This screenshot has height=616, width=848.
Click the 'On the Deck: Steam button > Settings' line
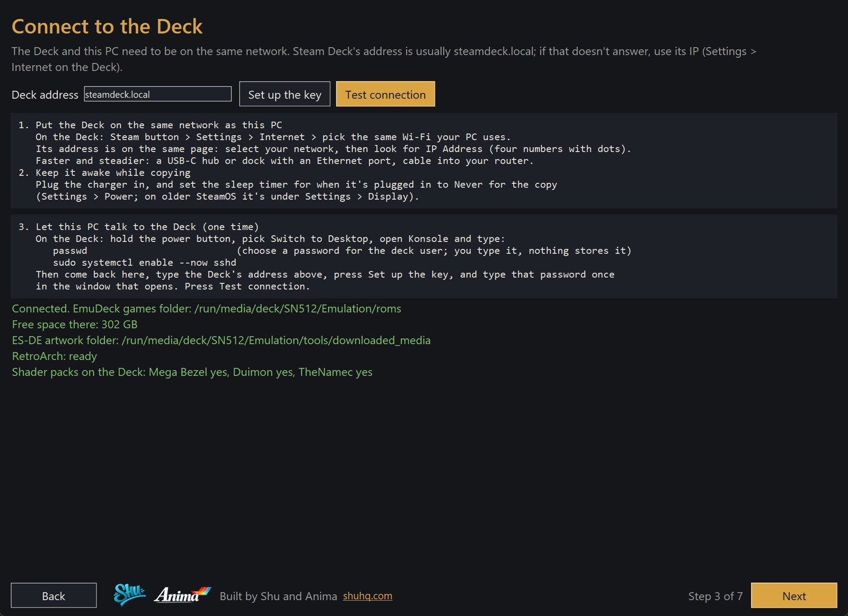click(x=273, y=137)
